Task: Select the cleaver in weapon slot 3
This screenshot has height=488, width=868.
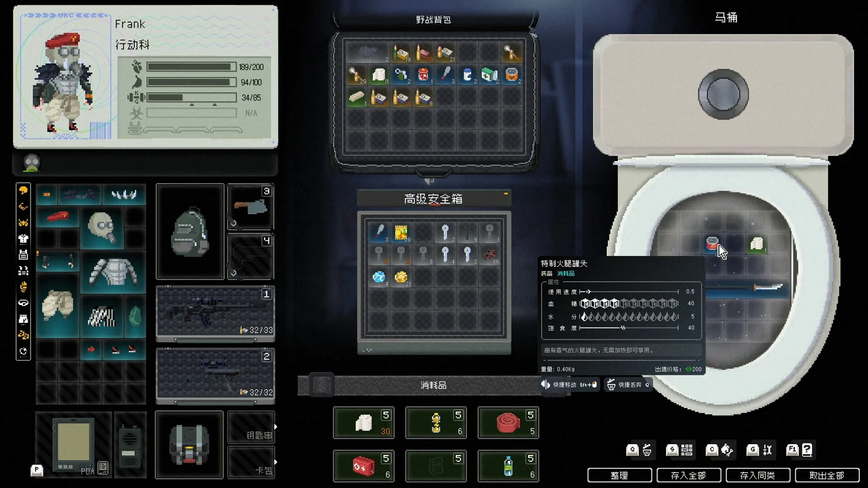Action: coord(251,207)
